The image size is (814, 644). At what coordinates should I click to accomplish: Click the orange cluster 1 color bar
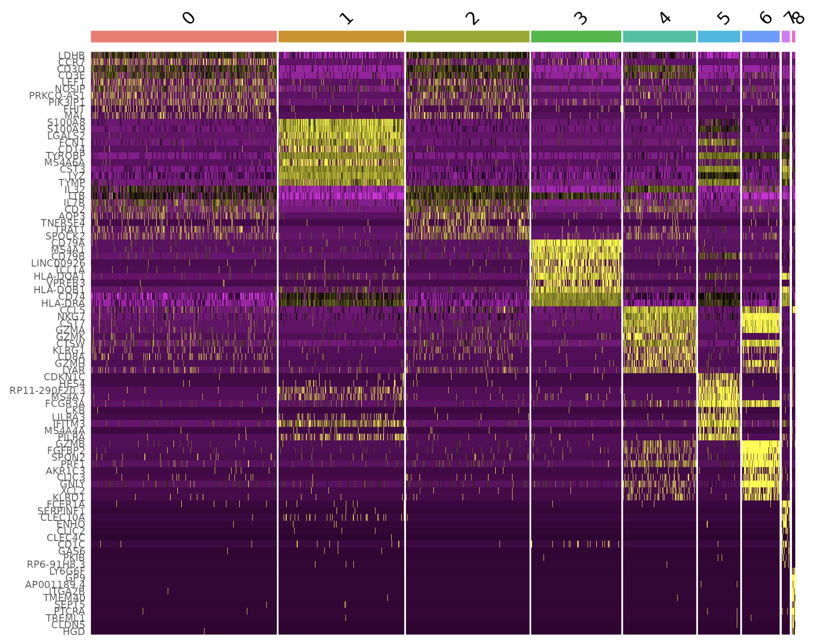(341, 36)
